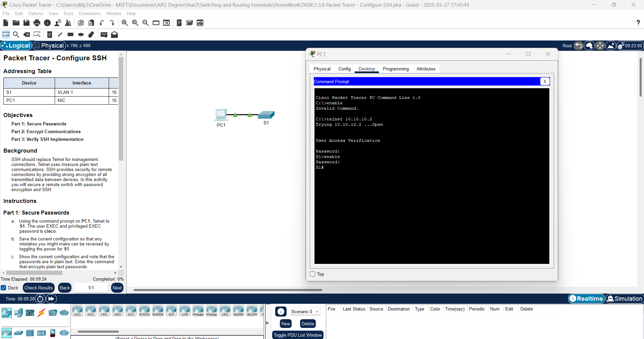Expand the Extensions menu
This screenshot has height=339, width=644.
pyautogui.click(x=89, y=13)
